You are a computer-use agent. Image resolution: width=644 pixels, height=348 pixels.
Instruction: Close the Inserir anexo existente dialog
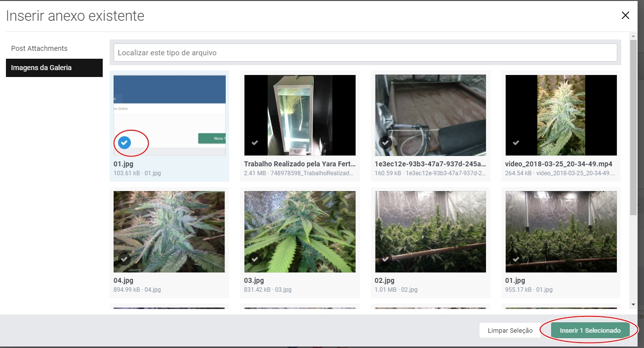pyautogui.click(x=625, y=15)
